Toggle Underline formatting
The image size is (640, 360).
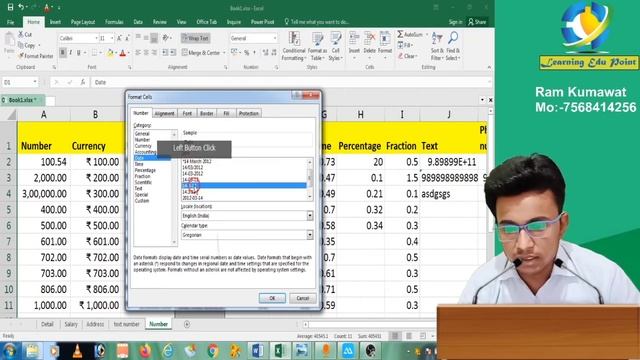click(78, 53)
